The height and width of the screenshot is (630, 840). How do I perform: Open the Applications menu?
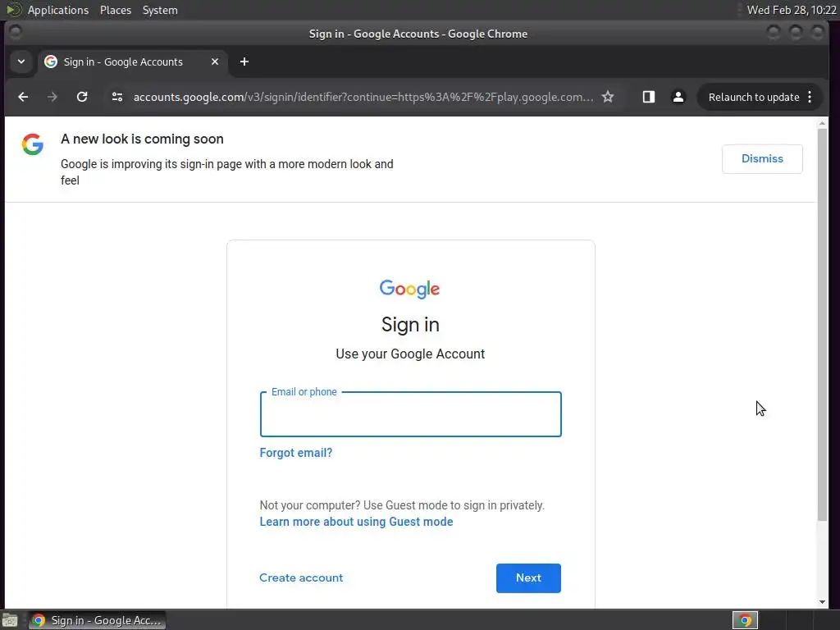58,10
